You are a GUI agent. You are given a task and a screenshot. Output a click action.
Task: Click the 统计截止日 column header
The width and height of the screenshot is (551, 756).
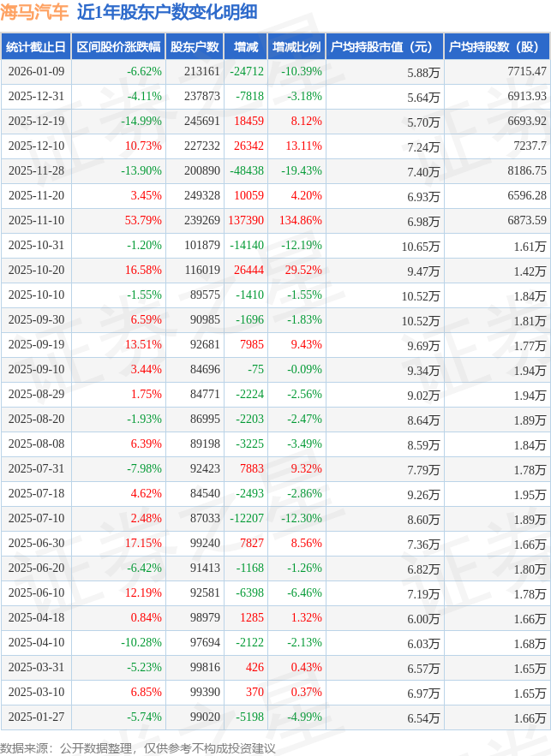point(35,47)
